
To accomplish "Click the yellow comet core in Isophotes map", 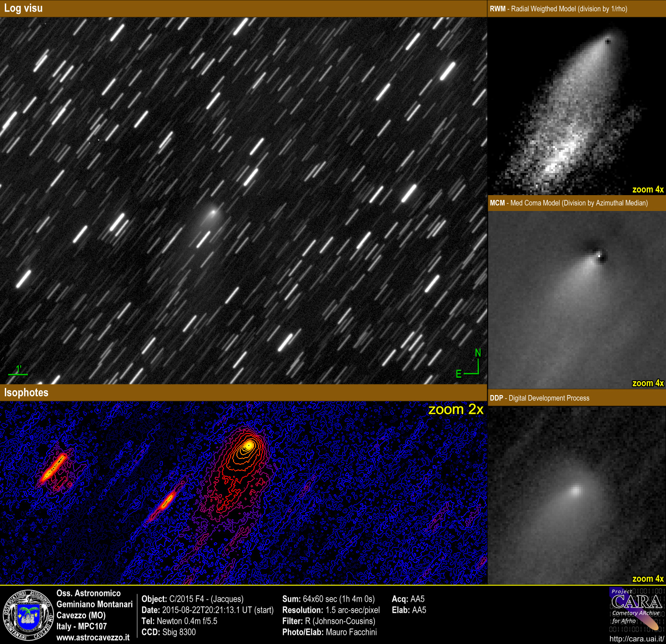I will [248, 446].
